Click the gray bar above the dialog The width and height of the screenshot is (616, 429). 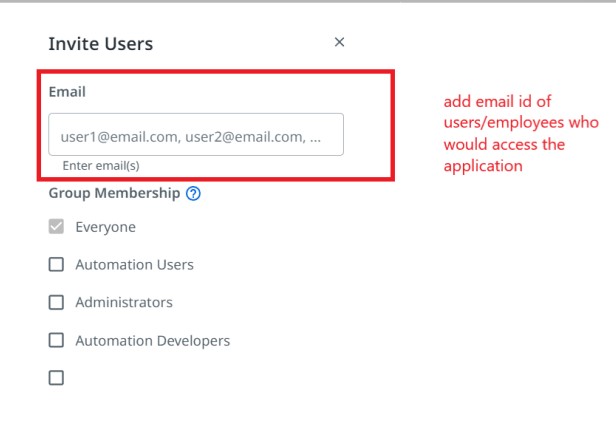(308, 1)
